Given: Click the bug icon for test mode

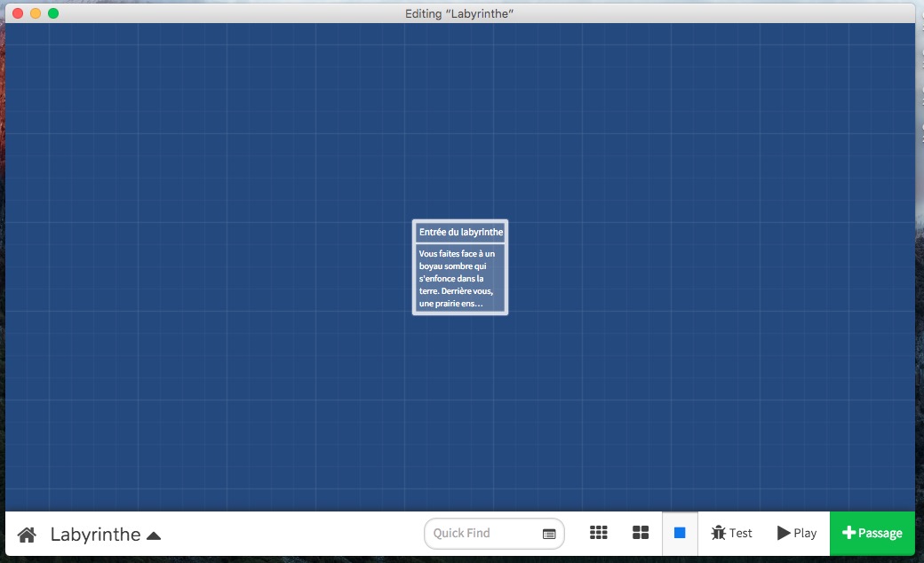Looking at the screenshot, I should [718, 533].
